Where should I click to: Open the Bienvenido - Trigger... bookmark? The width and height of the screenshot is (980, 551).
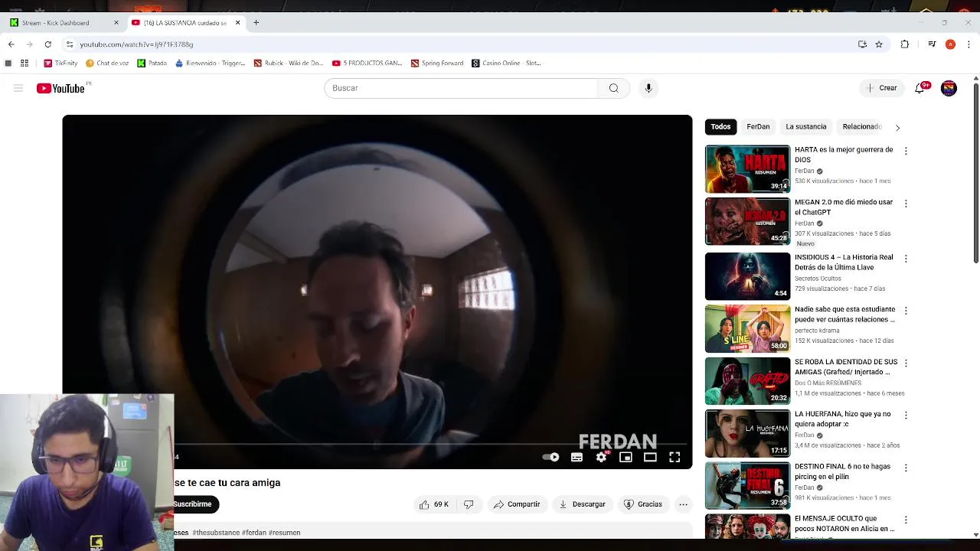[x=211, y=64]
